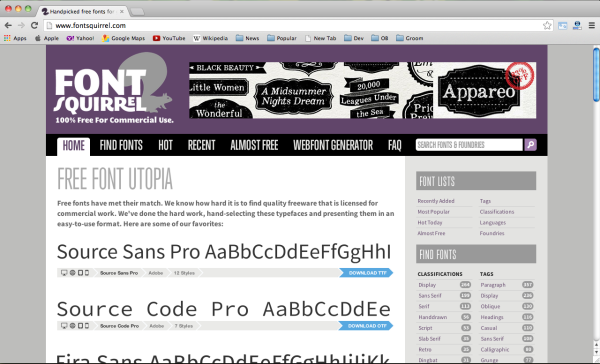Open the Apple bookmark

click(x=47, y=38)
